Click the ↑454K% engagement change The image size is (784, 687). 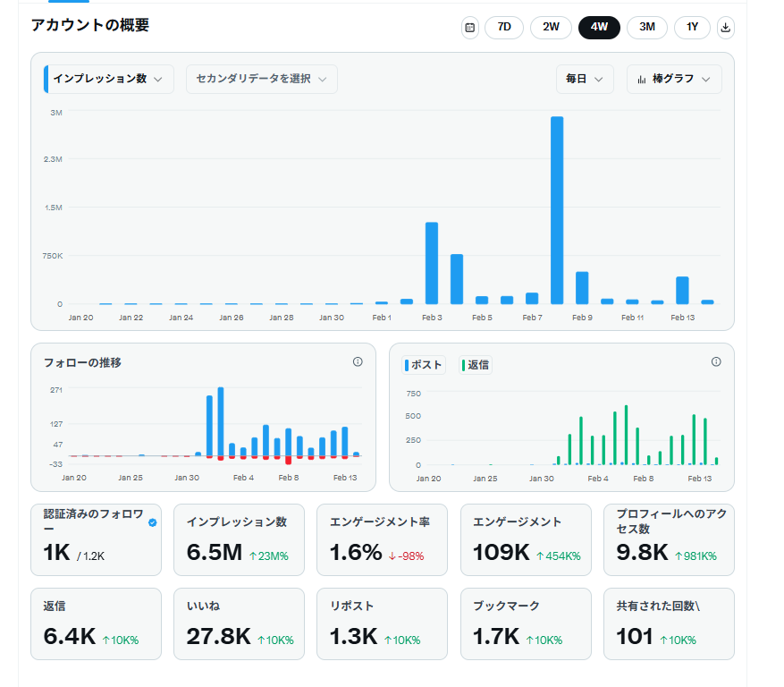[x=559, y=556]
